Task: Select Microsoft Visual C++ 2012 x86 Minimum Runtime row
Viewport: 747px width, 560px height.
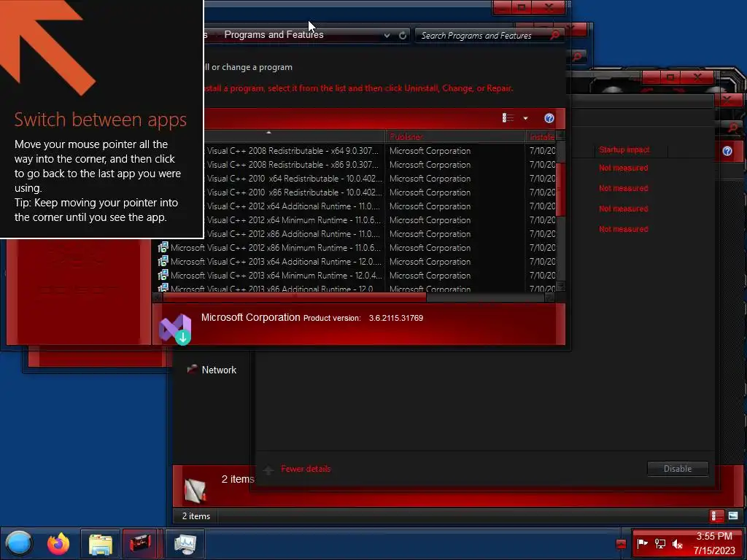Action: point(355,248)
